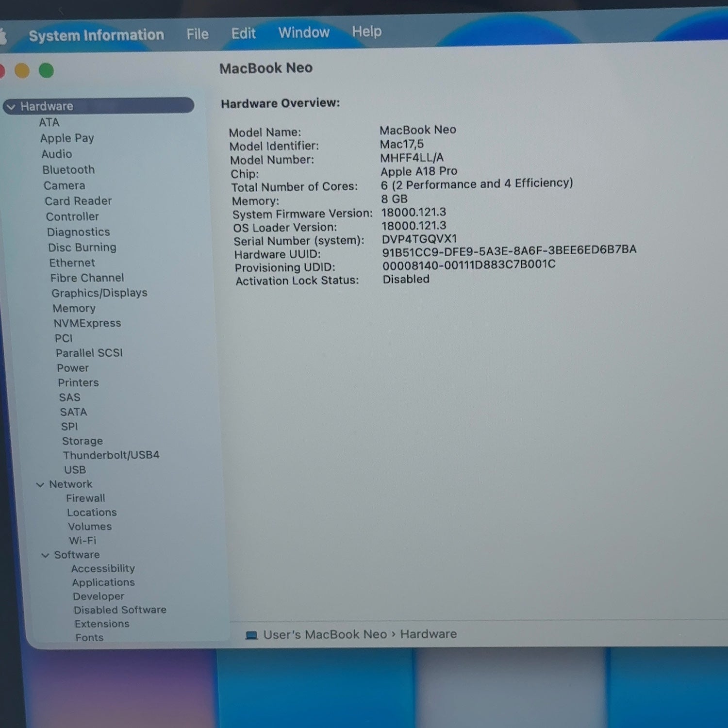Select Accessibility under Software

pyautogui.click(x=103, y=568)
